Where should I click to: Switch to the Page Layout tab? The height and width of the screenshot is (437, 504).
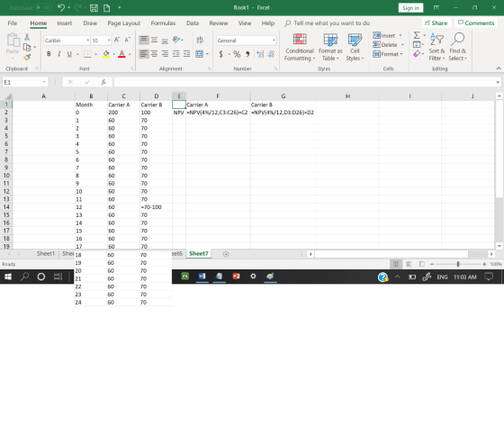click(x=124, y=23)
